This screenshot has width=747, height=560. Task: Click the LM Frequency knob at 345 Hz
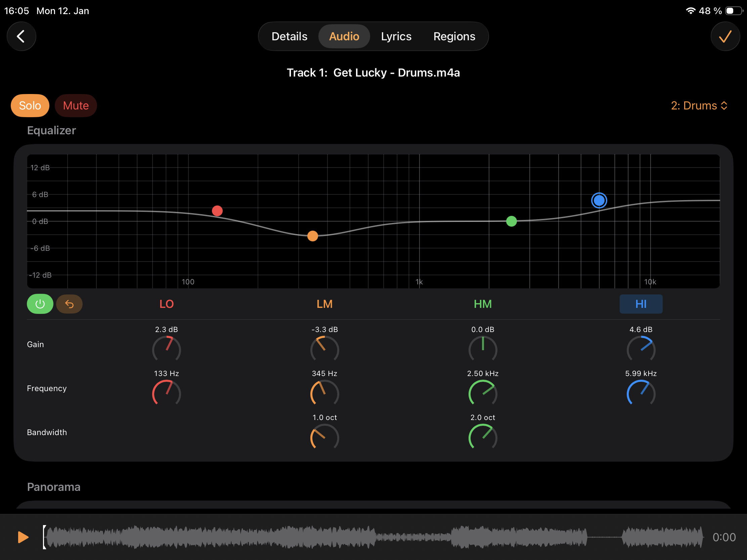point(324,393)
